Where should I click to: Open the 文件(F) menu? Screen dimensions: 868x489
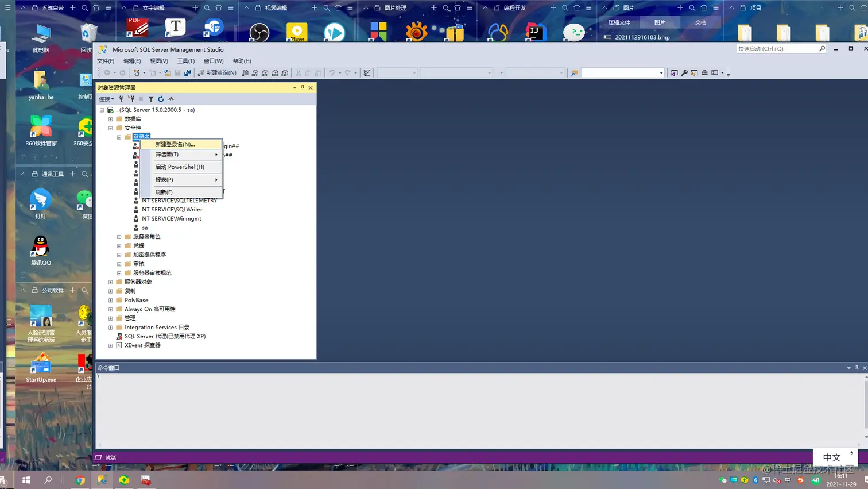tap(106, 61)
